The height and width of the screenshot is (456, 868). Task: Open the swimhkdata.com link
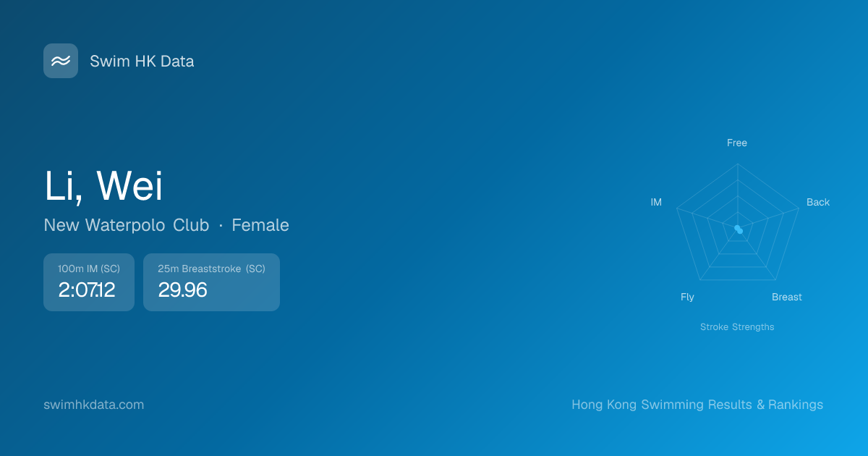click(x=94, y=405)
